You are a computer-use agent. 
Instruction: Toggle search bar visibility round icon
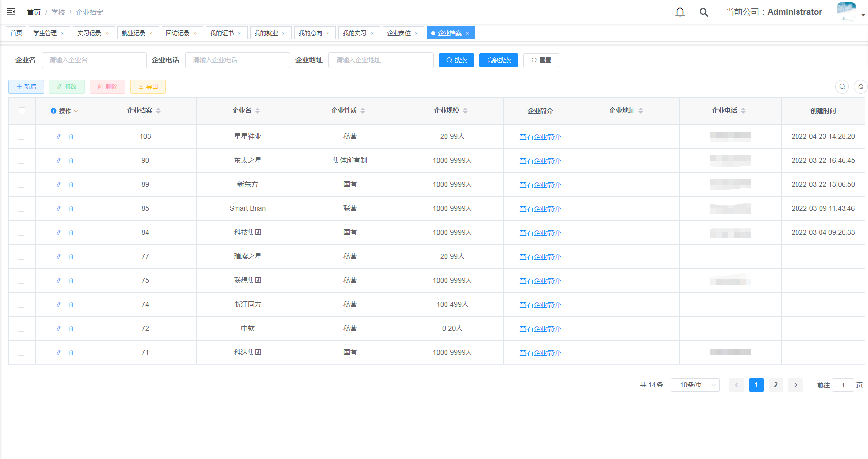[x=842, y=87]
